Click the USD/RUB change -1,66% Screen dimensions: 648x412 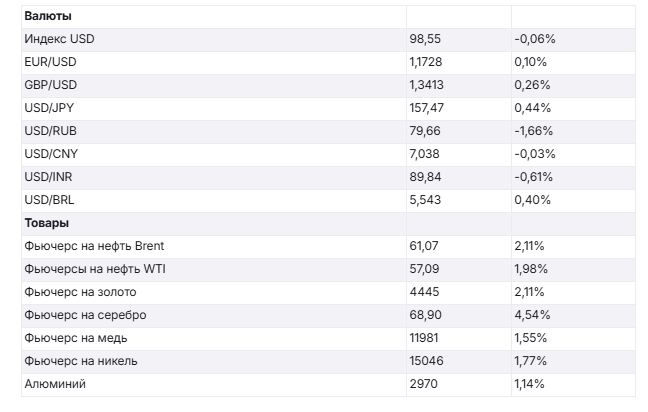coord(535,131)
